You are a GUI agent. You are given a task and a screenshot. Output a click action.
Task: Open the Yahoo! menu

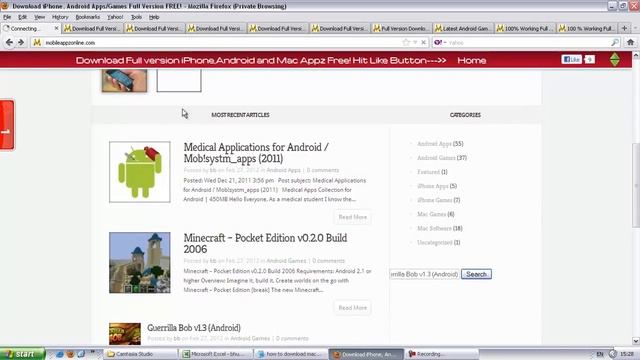(x=115, y=17)
